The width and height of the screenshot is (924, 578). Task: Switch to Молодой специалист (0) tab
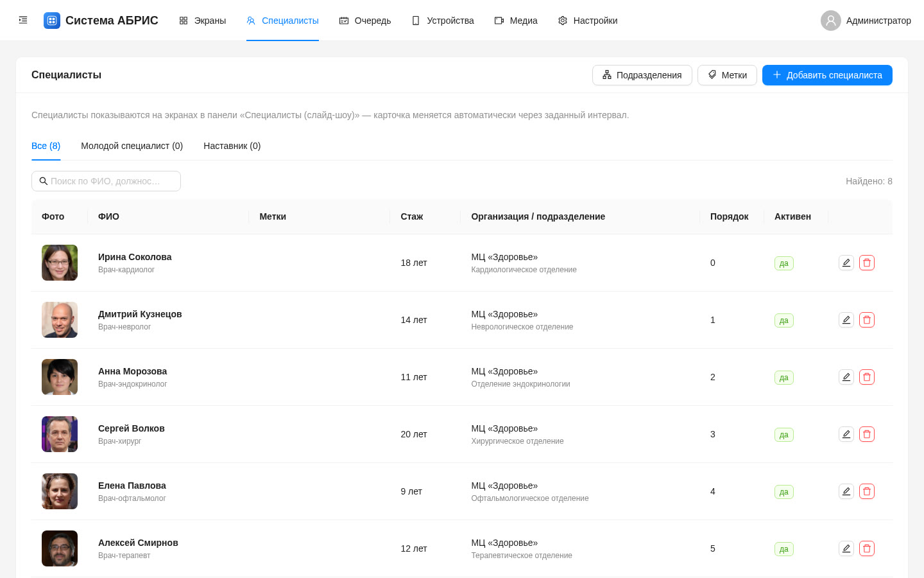[x=132, y=146]
